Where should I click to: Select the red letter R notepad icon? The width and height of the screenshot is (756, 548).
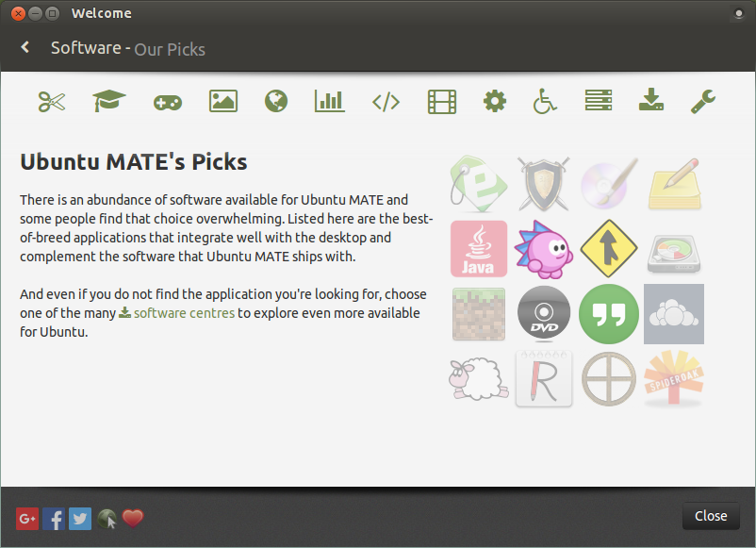click(x=544, y=379)
